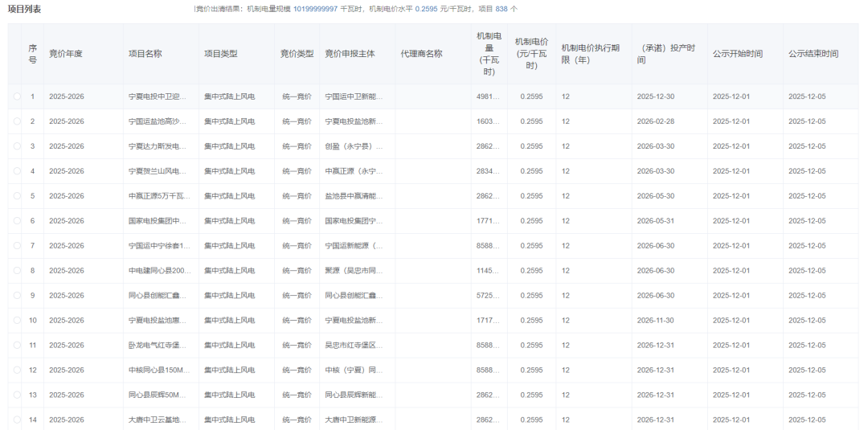Click the 2026-02-28 commissioning date cell

(656, 121)
